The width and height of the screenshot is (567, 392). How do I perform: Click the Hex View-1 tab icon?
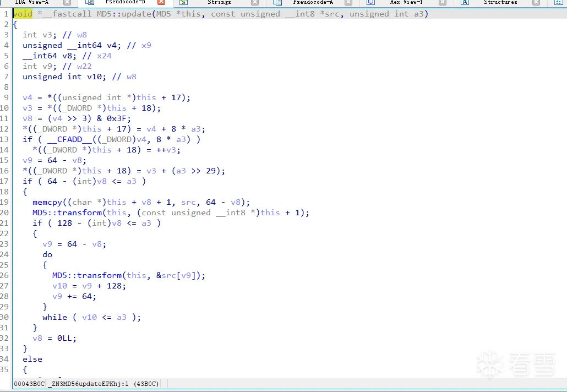[x=370, y=2]
